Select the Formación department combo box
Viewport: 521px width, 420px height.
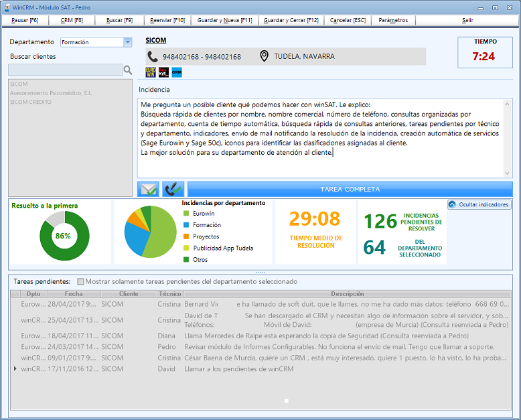[96, 42]
